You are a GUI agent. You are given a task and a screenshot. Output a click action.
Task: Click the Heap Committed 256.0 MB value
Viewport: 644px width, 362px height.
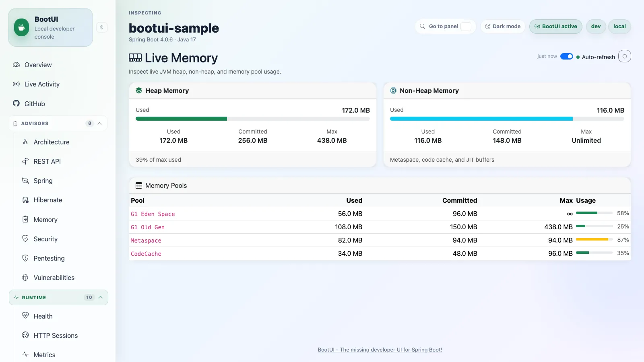(253, 140)
